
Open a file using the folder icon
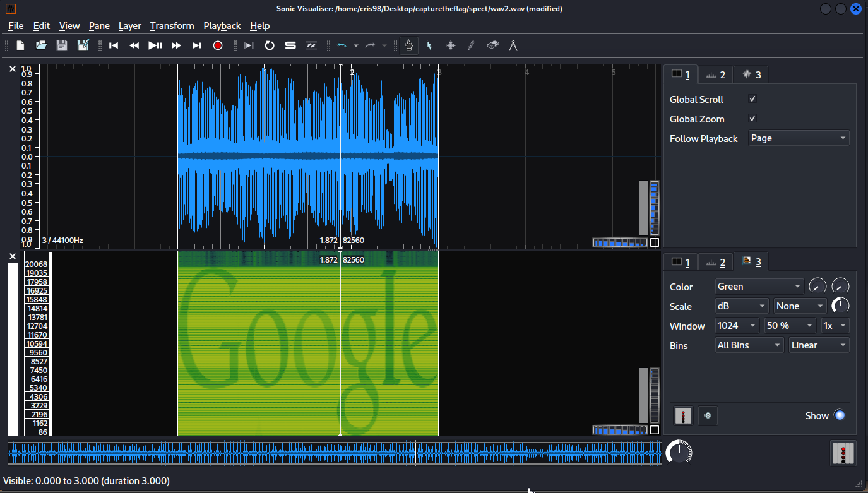point(42,45)
